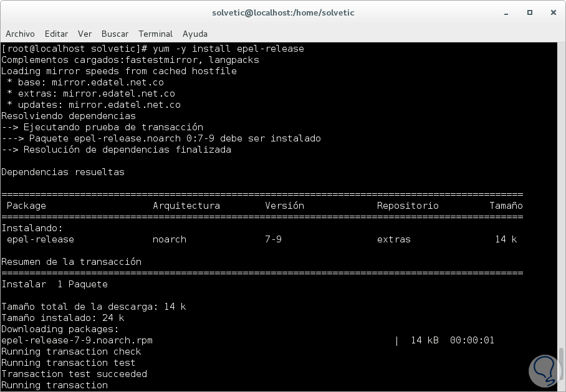
Task: Click the 'Instalar 1 Paquete' line
Action: coord(54,284)
